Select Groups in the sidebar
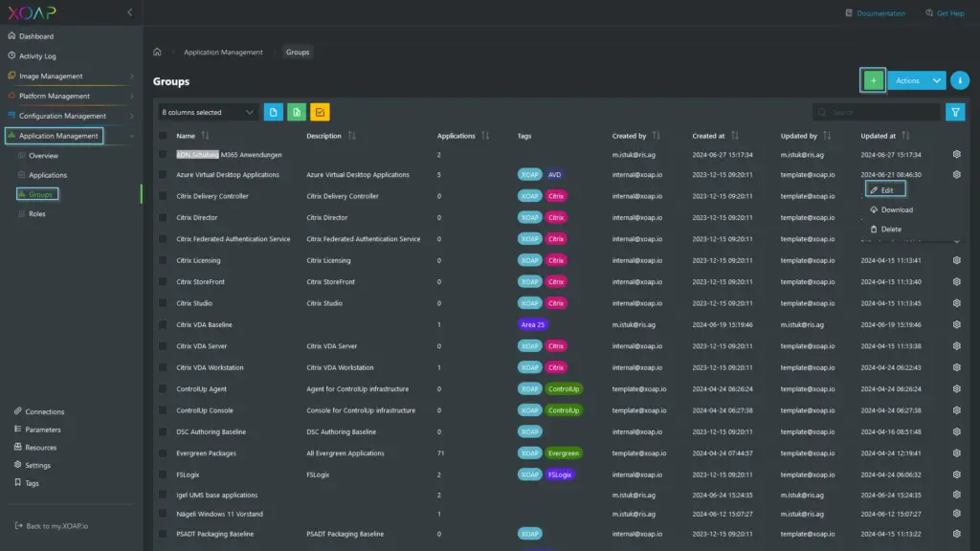980x551 pixels. coord(37,194)
